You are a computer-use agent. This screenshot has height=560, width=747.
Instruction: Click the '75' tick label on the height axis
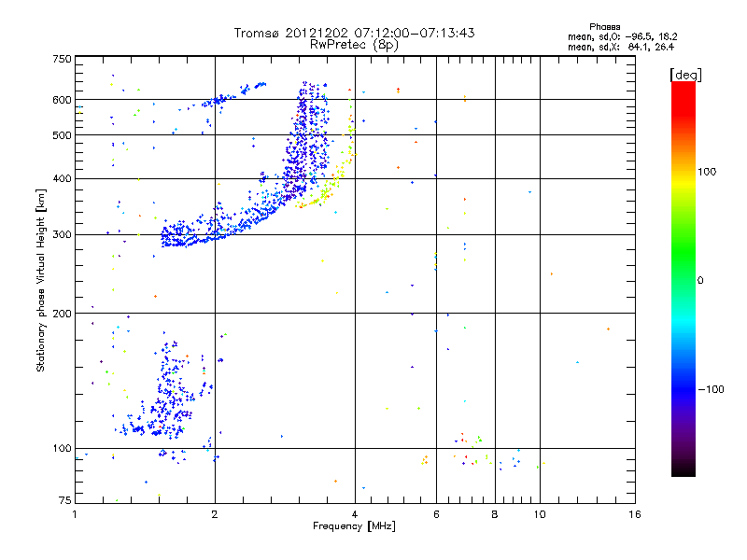point(65,500)
